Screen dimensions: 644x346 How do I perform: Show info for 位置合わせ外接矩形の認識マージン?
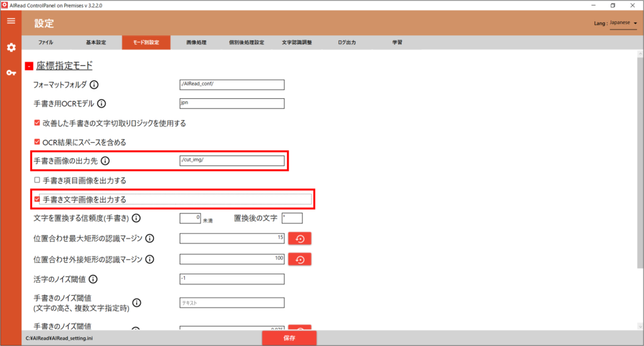coord(150,259)
